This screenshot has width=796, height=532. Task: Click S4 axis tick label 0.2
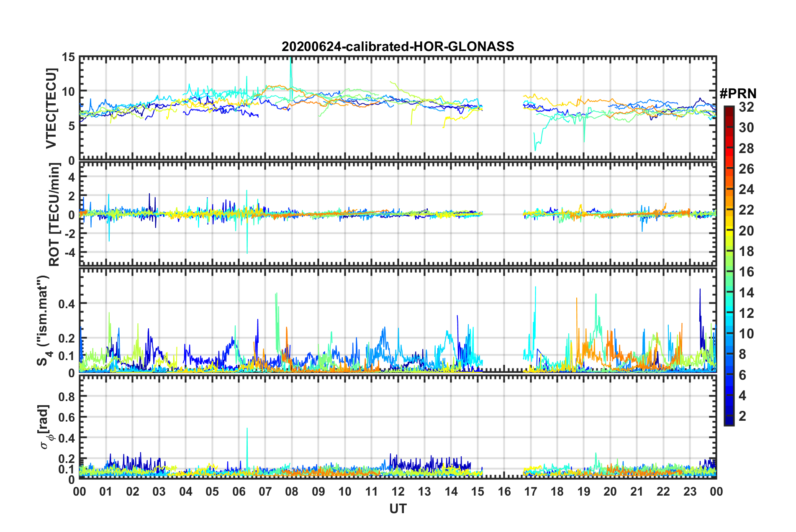point(67,338)
